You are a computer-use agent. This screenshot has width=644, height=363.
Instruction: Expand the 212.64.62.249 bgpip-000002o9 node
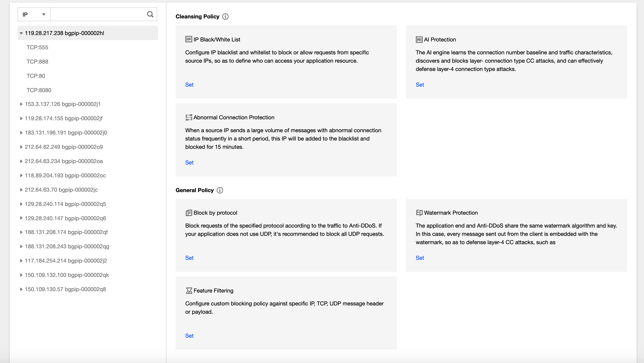[21, 147]
